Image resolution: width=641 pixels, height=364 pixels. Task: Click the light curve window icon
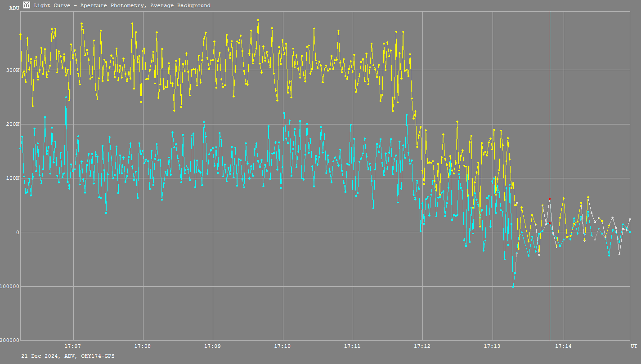27,5
